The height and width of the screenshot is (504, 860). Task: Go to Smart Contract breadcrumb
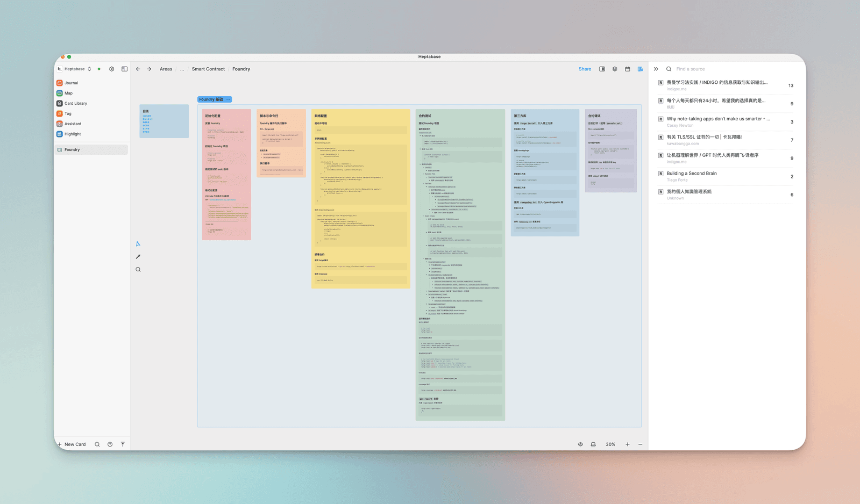pyautogui.click(x=208, y=69)
